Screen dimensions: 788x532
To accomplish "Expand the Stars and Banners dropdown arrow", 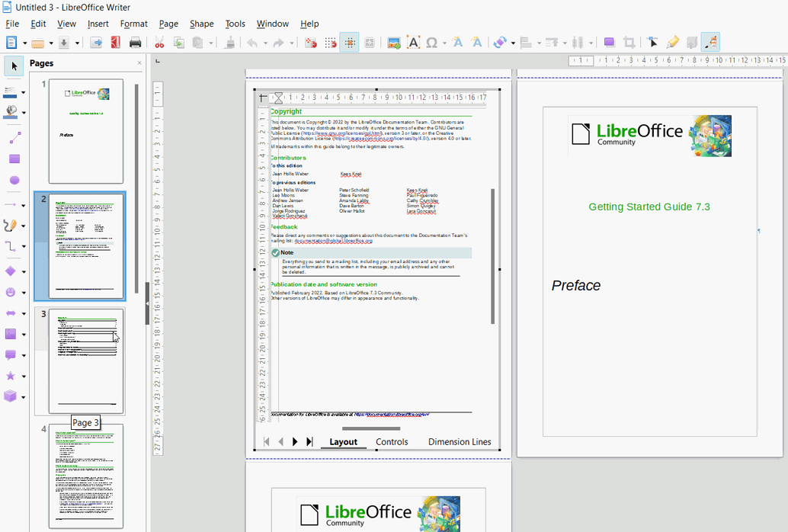I will pyautogui.click(x=23, y=376).
